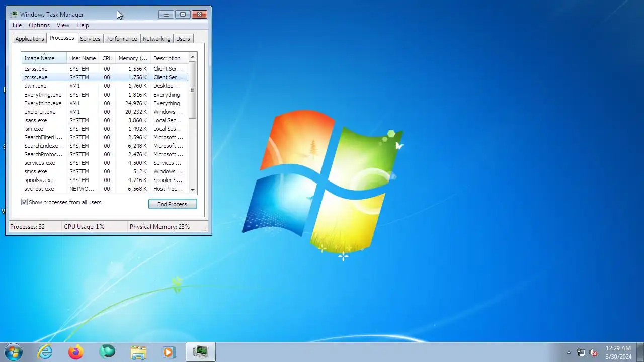Select the dwm.exe process row
This screenshot has height=362, width=644.
point(105,86)
